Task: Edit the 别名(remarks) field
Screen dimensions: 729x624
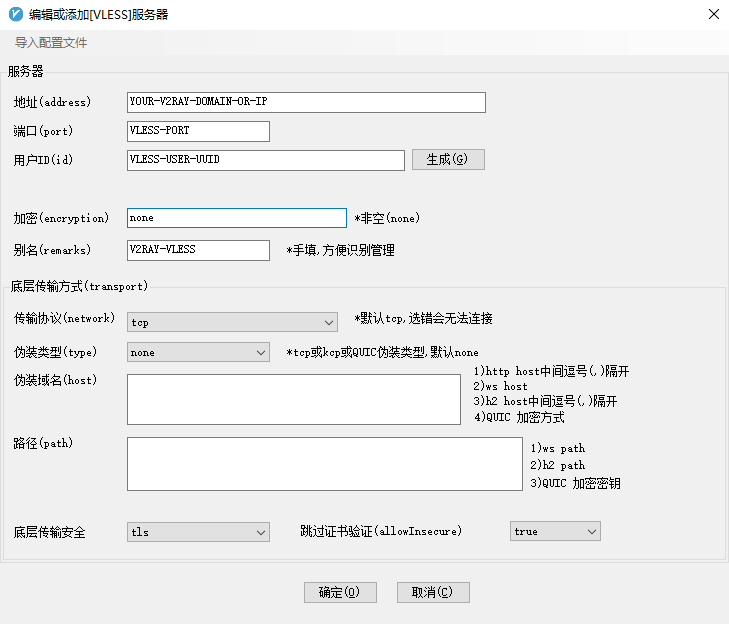Action: pos(198,250)
